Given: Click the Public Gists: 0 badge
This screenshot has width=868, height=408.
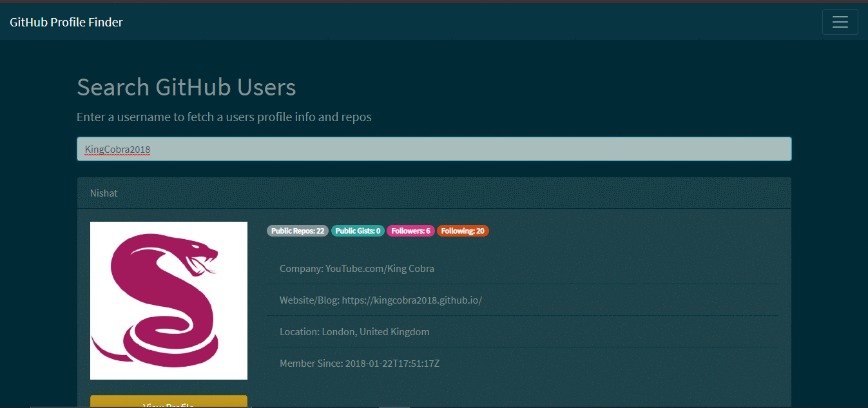Looking at the screenshot, I should pos(358,231).
